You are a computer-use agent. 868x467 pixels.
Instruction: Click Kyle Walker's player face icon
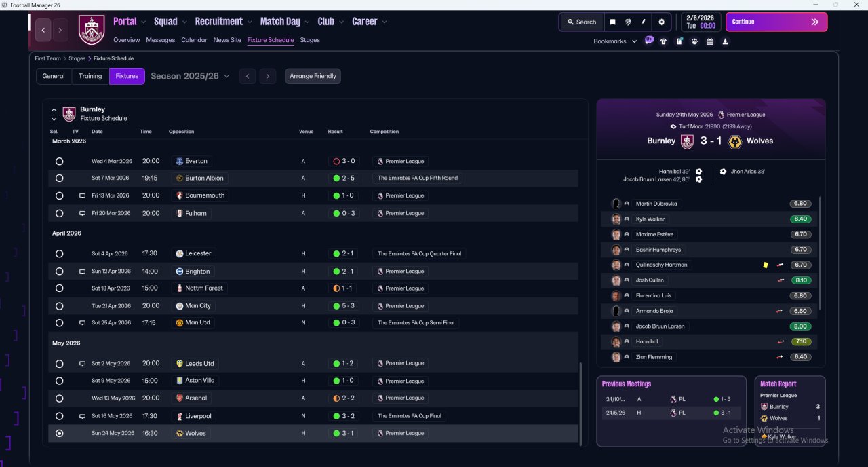point(616,219)
